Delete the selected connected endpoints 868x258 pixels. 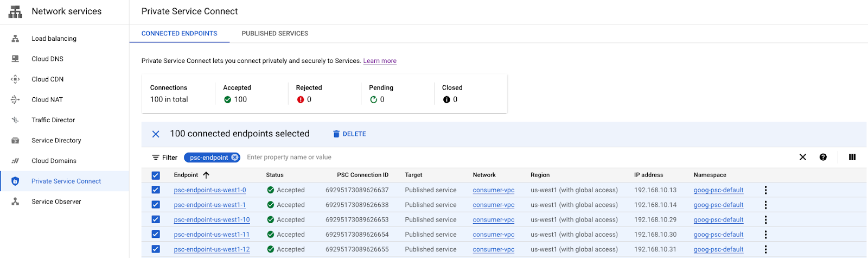click(x=349, y=134)
